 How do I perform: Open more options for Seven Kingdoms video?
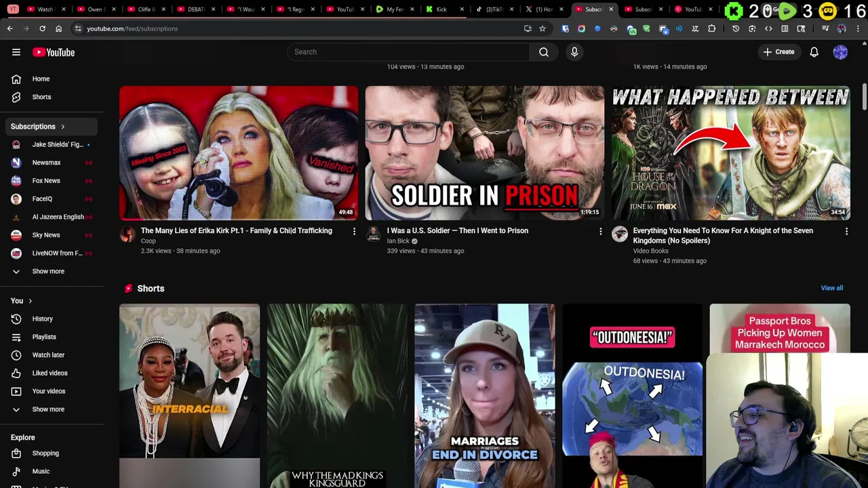[x=846, y=232]
